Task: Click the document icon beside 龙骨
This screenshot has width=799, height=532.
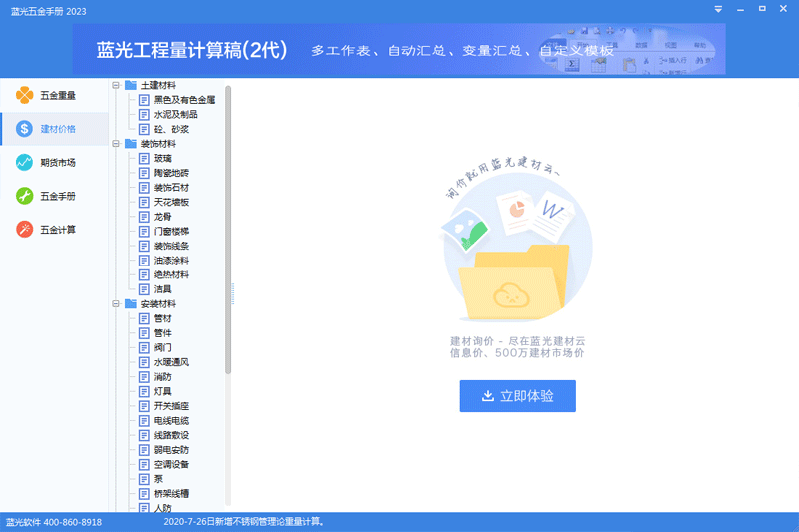Action: 144,217
